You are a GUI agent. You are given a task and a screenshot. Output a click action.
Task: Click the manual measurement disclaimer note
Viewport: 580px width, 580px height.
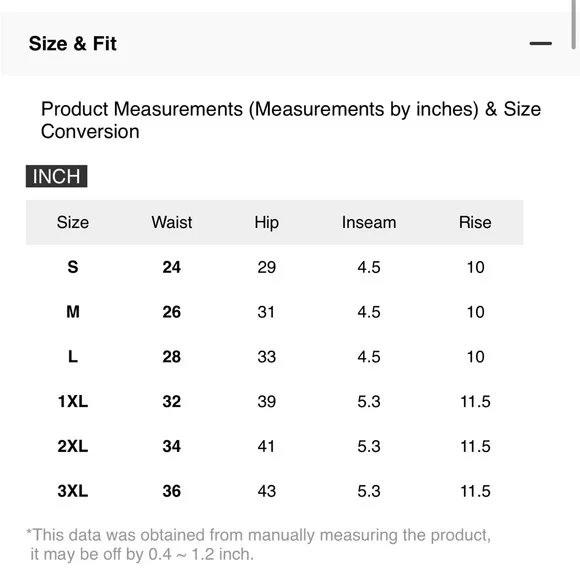click(259, 544)
